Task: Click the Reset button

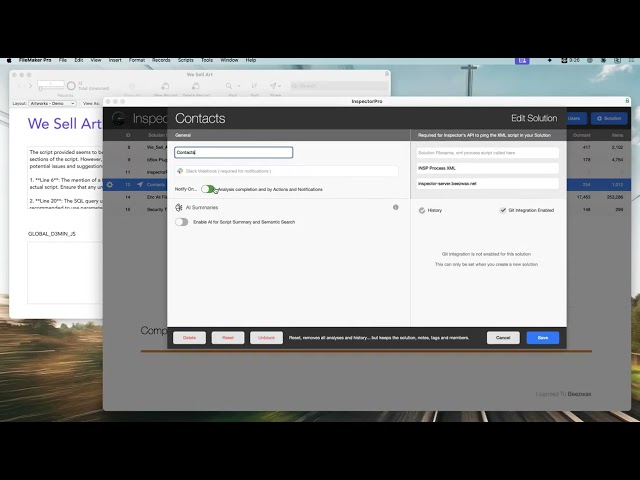Action: tap(228, 338)
